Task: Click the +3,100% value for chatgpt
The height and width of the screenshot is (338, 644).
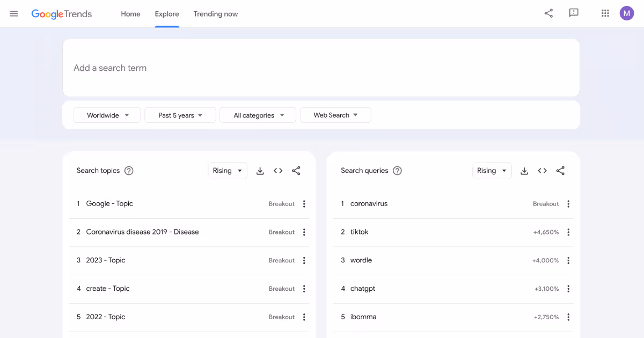Action: [547, 289]
